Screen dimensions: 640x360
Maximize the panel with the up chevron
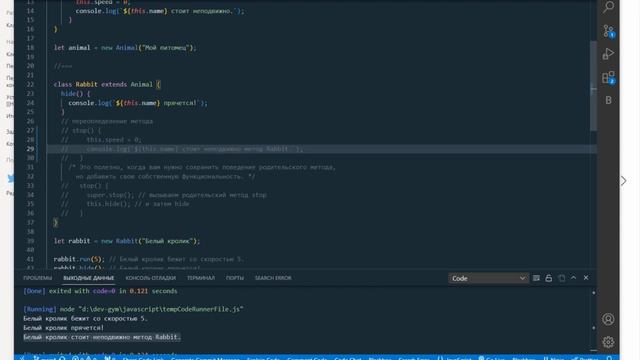pos(573,278)
